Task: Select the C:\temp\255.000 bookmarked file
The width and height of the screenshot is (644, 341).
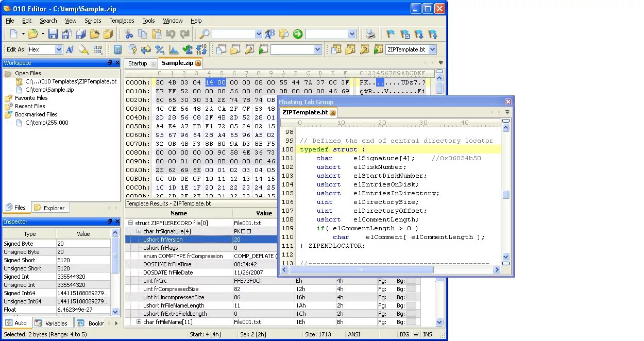Action: tap(46, 123)
